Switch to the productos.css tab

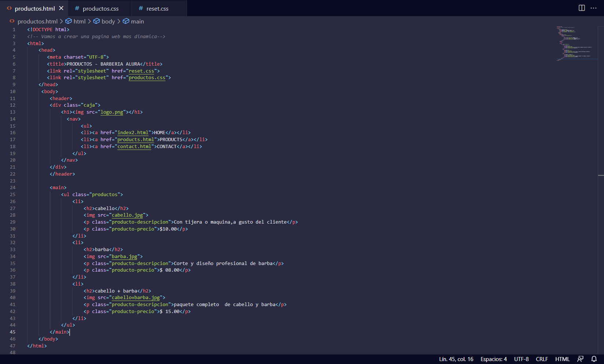(x=100, y=8)
